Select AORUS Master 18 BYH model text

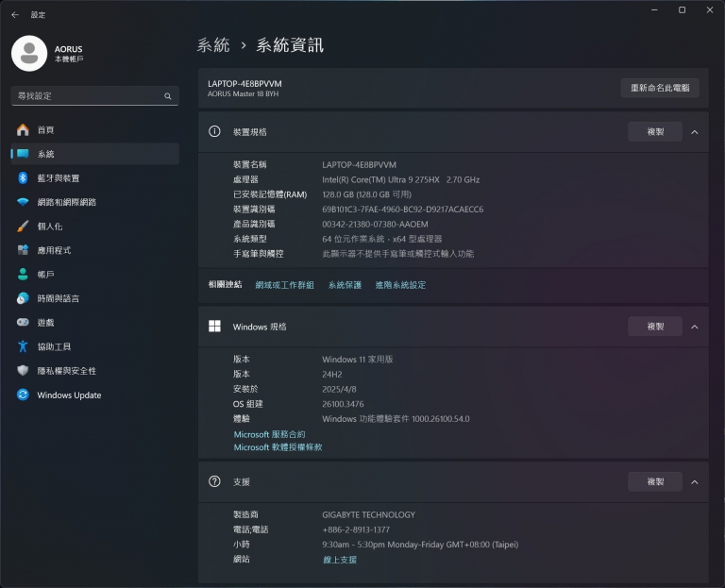tap(243, 93)
